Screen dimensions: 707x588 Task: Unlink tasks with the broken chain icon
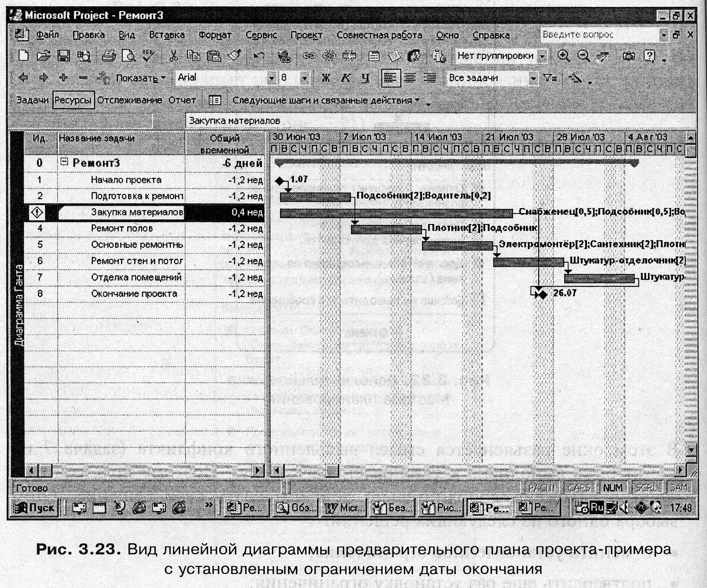point(329,56)
